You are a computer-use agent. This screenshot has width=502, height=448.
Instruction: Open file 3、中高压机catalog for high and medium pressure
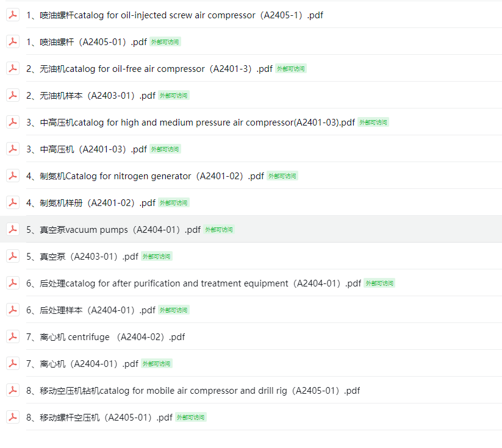point(190,123)
